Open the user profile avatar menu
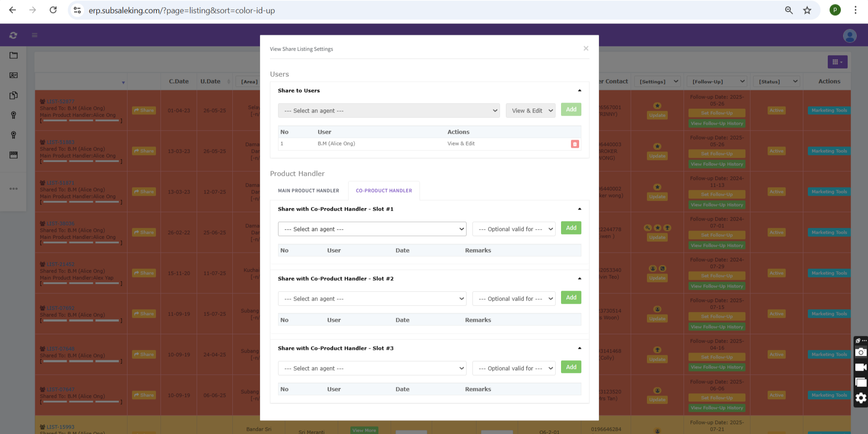Image resolution: width=868 pixels, height=434 pixels. pyautogui.click(x=849, y=36)
